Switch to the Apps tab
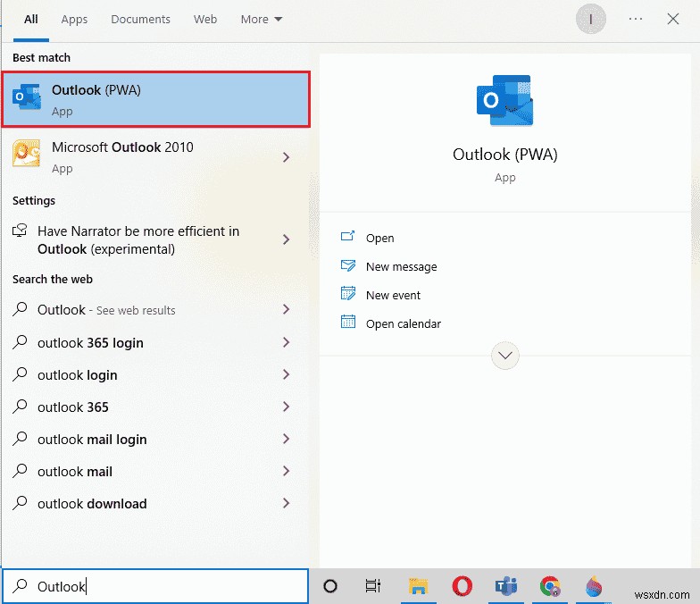The height and width of the screenshot is (604, 700). tap(74, 20)
